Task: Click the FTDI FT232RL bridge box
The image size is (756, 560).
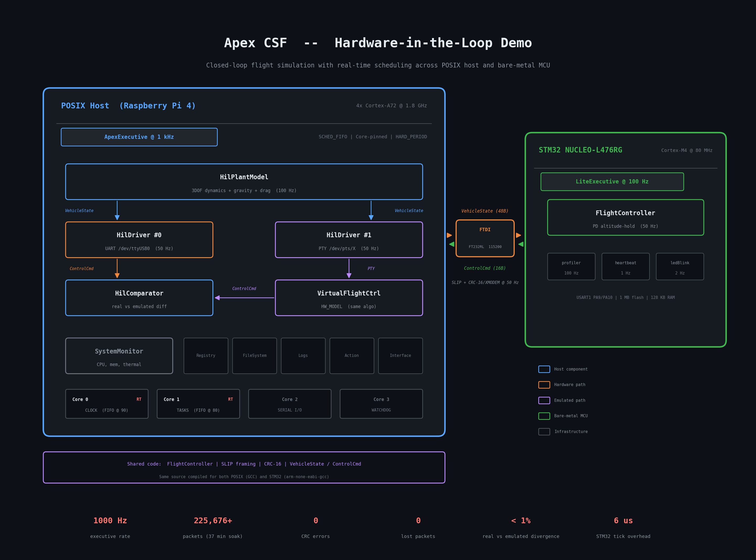Action: (485, 238)
